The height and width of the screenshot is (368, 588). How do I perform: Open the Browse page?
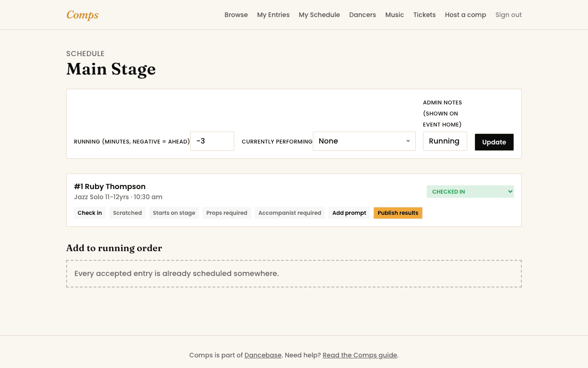pos(236,15)
